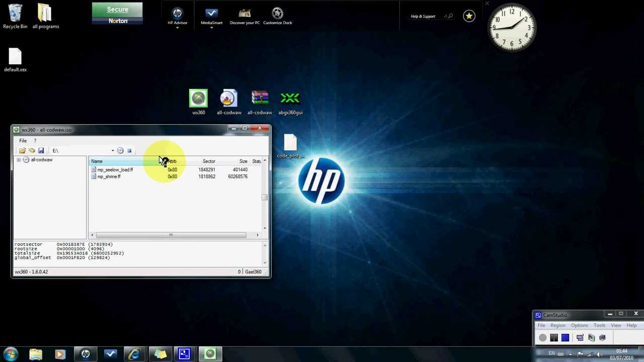
Task: Select the all-codwaw tree item
Action: (42, 160)
